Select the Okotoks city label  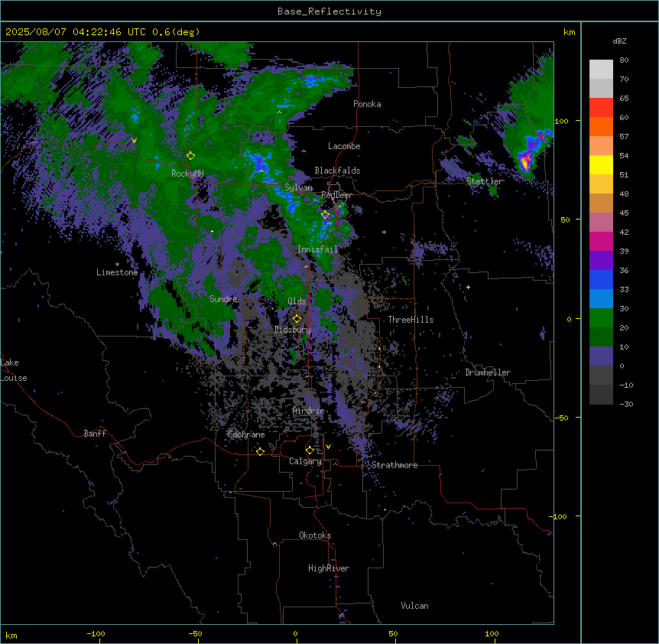point(315,535)
